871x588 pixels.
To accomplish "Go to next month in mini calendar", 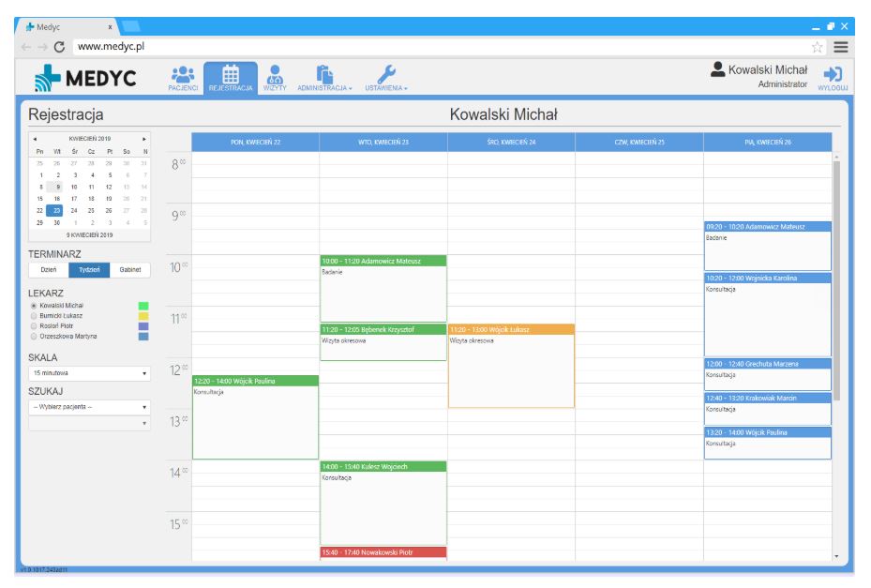I will 144,138.
